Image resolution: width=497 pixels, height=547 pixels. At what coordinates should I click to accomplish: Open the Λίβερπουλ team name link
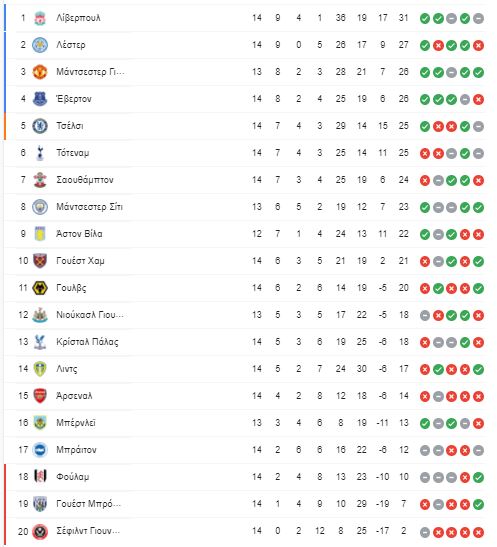click(x=78, y=18)
